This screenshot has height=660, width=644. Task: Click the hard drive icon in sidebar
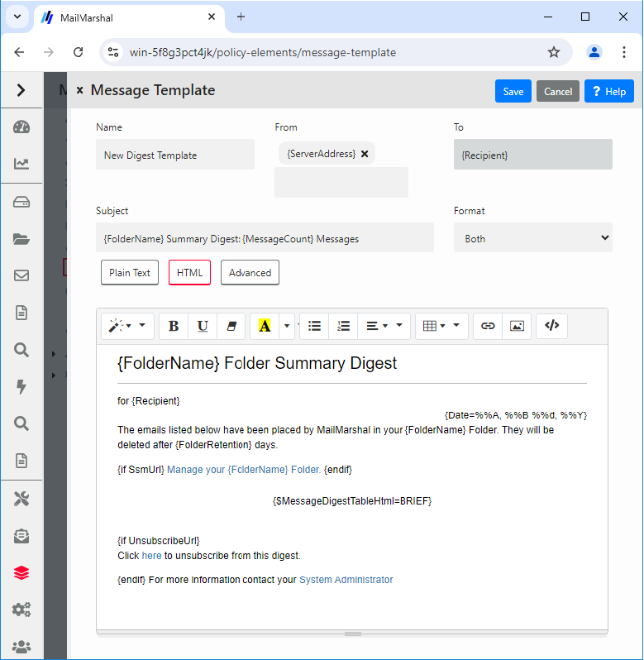point(21,203)
